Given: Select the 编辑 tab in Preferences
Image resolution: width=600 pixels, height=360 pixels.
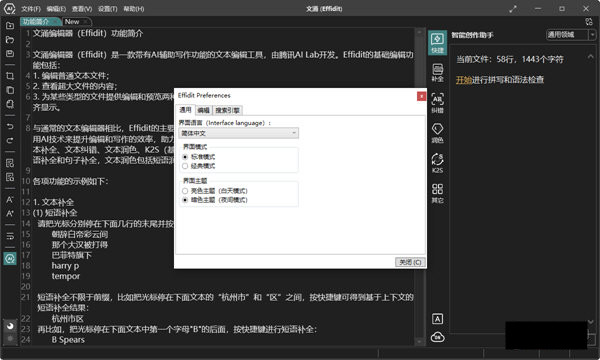Looking at the screenshot, I should tap(204, 111).
